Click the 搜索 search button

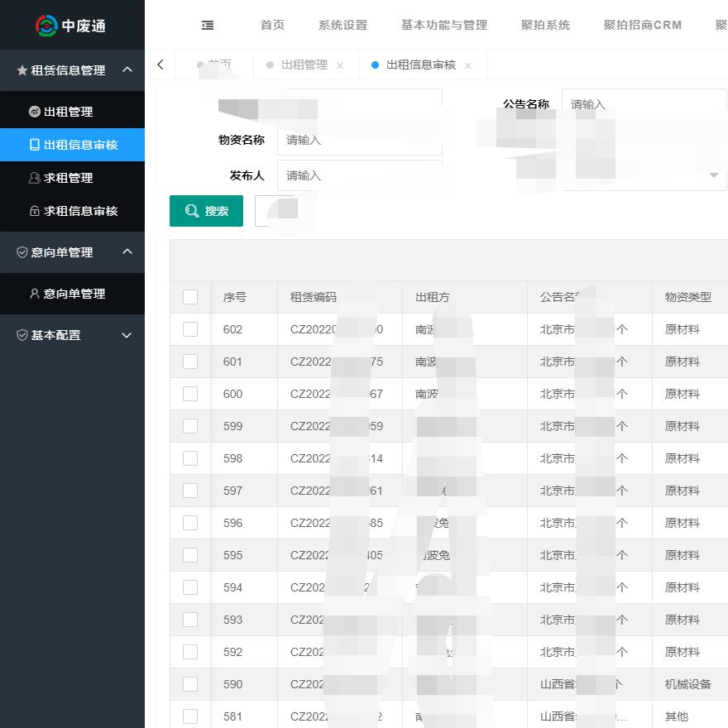[206, 211]
